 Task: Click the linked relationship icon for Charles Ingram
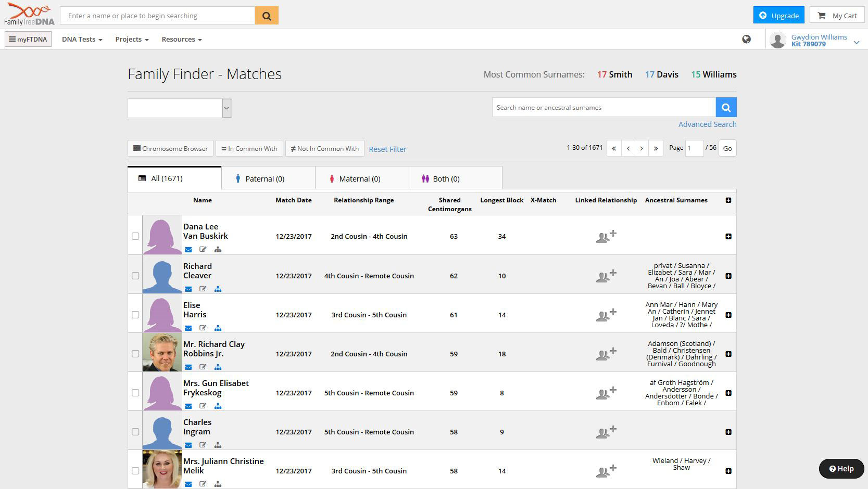point(606,432)
